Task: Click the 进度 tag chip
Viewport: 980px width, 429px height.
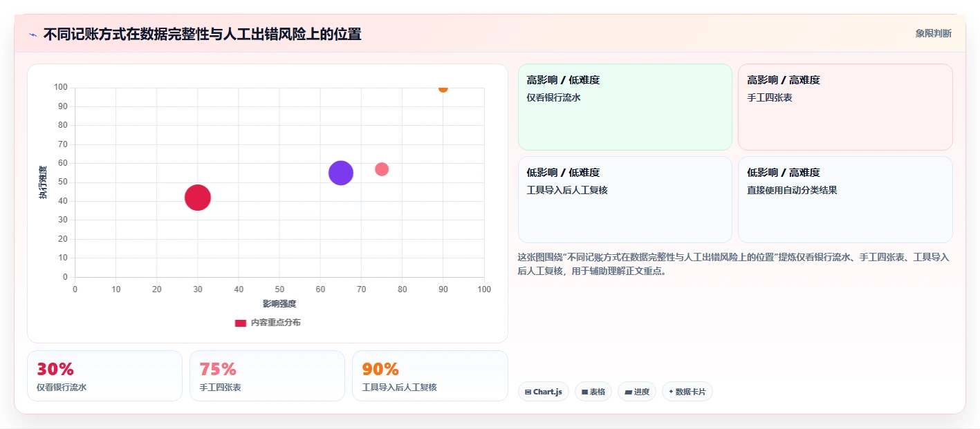Action: pyautogui.click(x=637, y=392)
